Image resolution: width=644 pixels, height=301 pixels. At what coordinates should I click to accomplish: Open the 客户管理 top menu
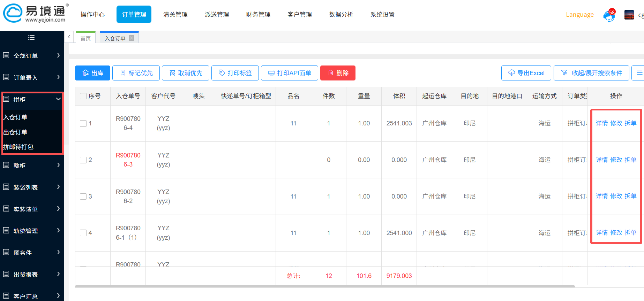click(x=300, y=14)
